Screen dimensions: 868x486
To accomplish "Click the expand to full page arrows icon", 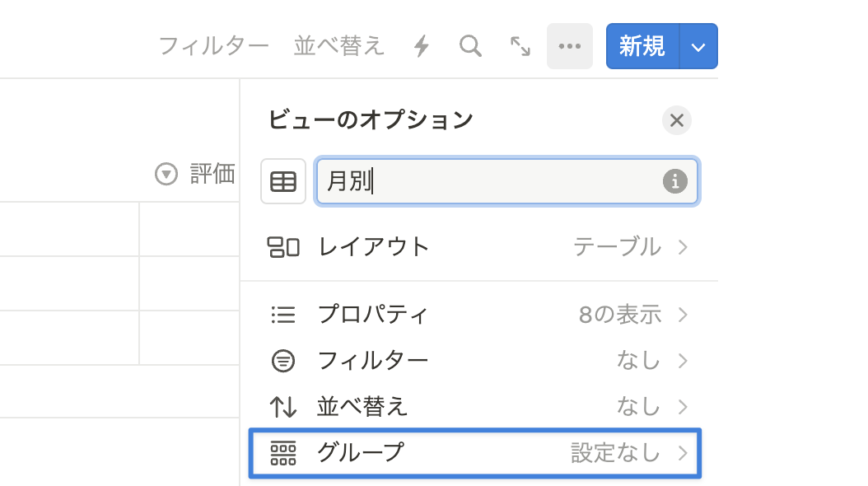I will [520, 46].
